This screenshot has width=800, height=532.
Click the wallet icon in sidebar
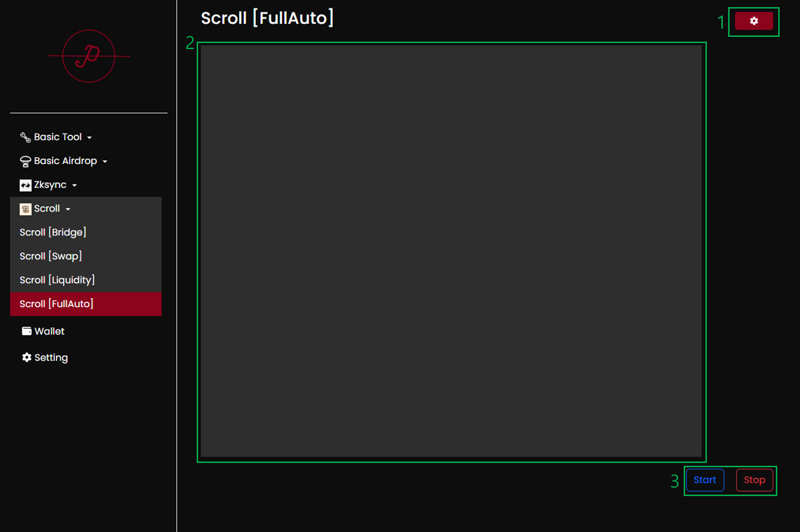[26, 331]
